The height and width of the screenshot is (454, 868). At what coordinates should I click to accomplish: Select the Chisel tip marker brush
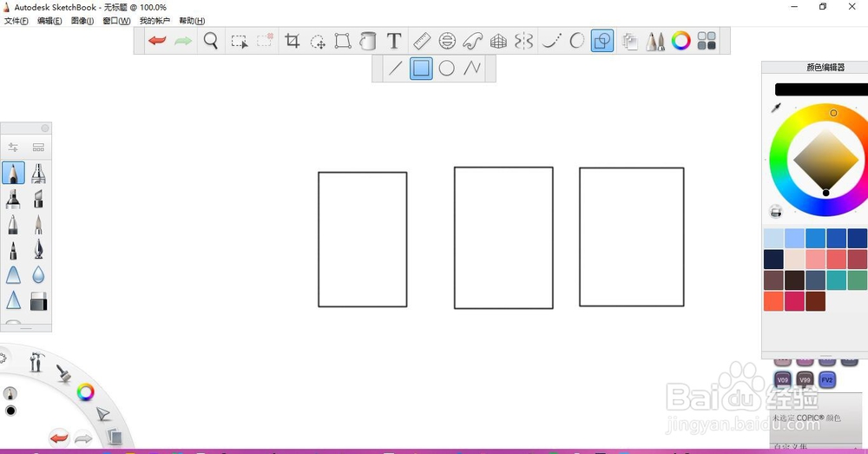[x=38, y=199]
